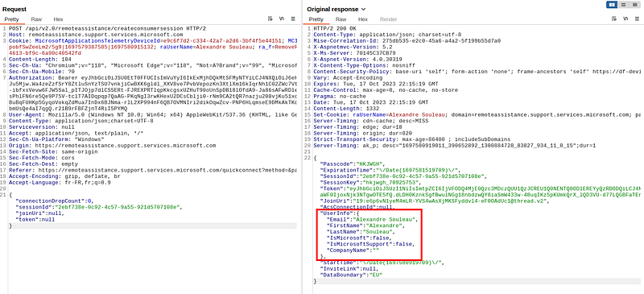644x294 pixels.
Task: Select the Pretty tab in Request pane
Action: point(11,19)
